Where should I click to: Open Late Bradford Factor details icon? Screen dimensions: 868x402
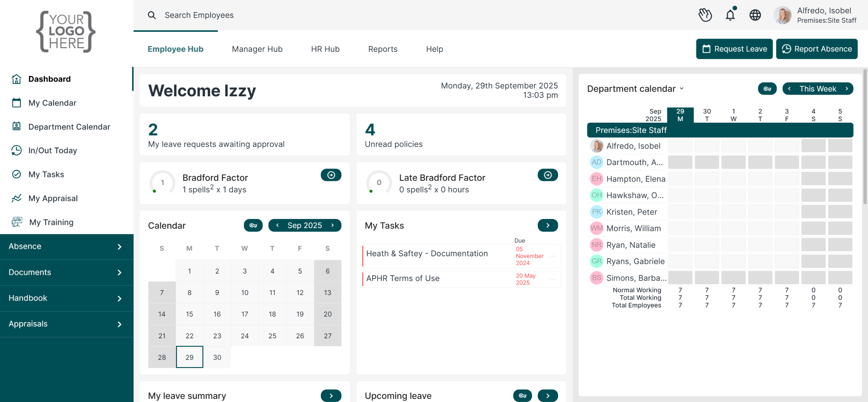pyautogui.click(x=548, y=175)
